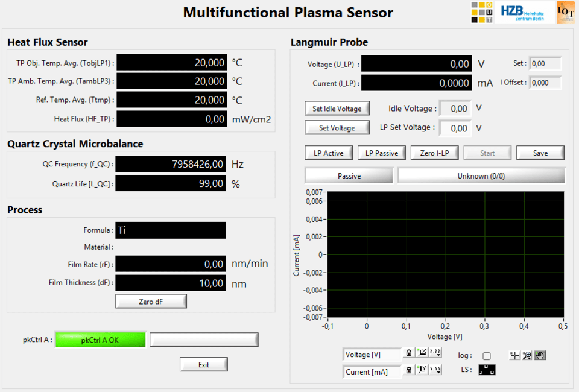
Task: Select the graph zoom magnifier tool
Action: click(x=527, y=355)
